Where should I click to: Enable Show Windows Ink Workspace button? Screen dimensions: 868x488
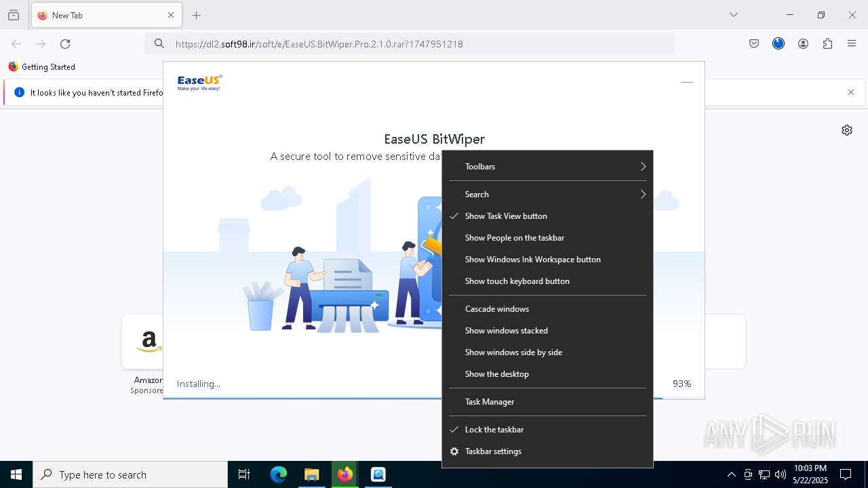point(547,260)
